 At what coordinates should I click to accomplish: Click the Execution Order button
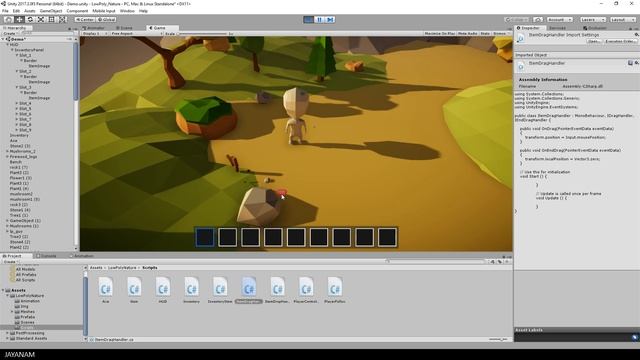pos(620,41)
